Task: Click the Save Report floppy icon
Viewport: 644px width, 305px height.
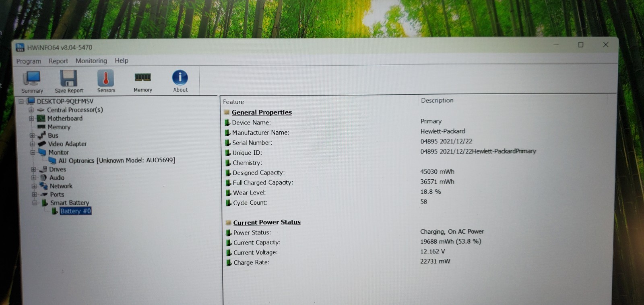Action: 68,78
